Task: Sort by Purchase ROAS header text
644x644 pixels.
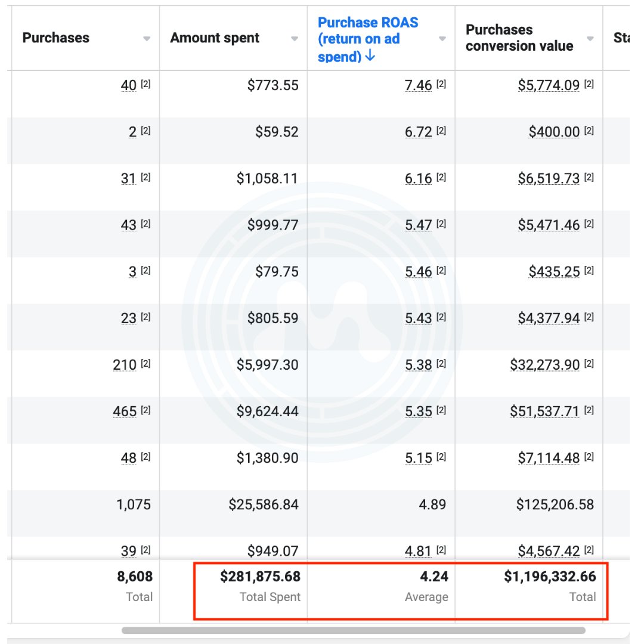Action: (367, 39)
